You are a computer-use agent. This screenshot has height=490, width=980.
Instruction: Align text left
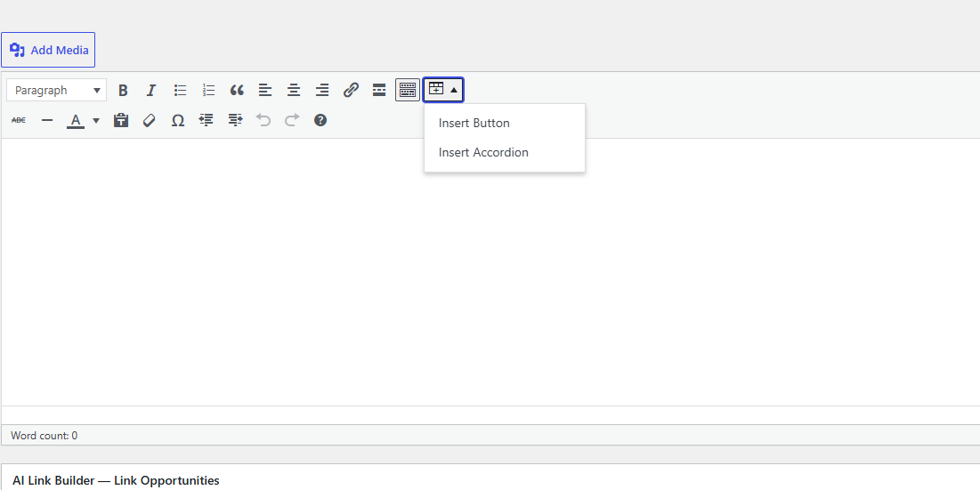265,90
